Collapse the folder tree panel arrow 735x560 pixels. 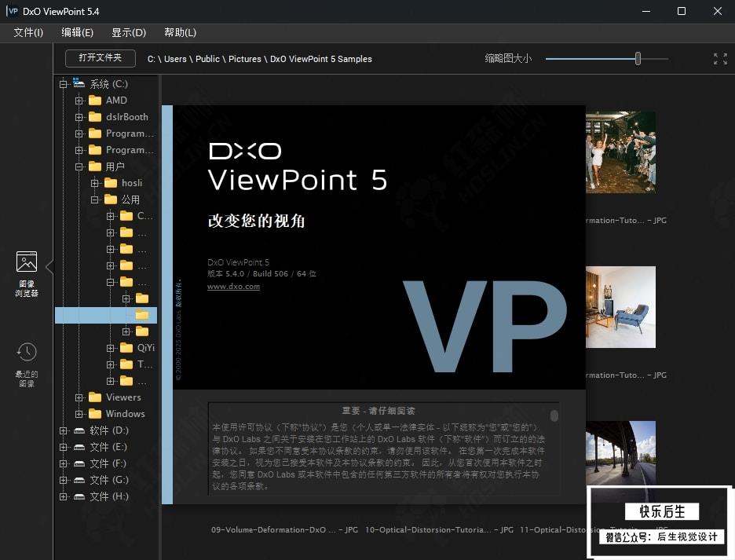coord(49,267)
